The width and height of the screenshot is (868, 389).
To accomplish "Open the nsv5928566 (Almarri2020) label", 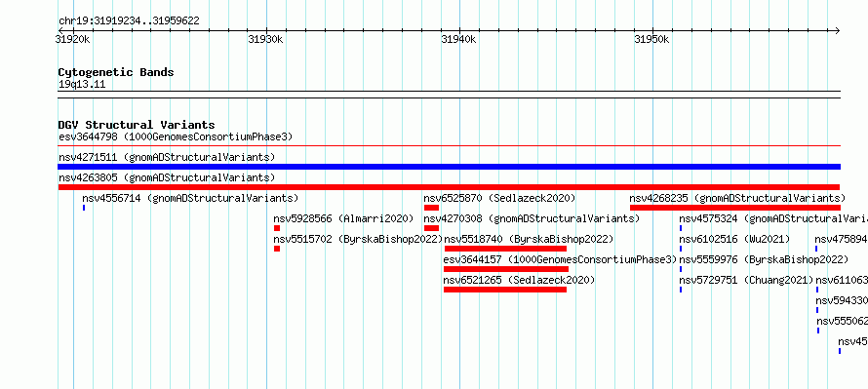I will coord(343,218).
